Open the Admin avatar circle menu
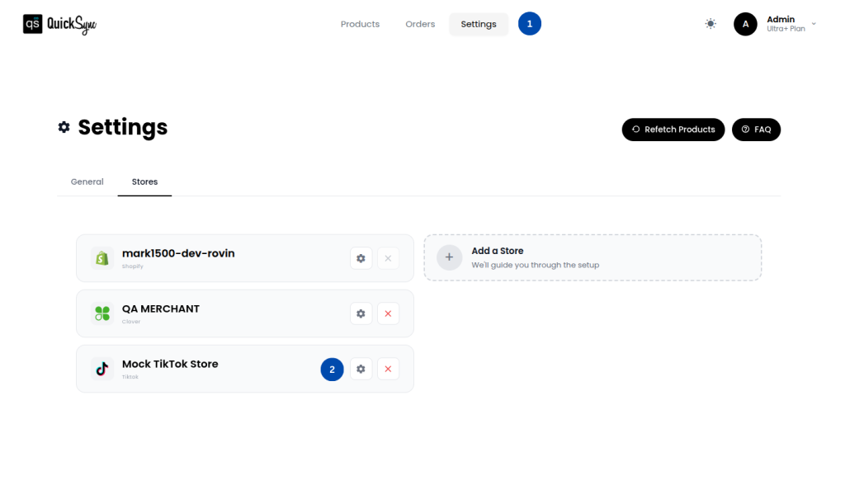The width and height of the screenshot is (845, 504). pos(744,24)
